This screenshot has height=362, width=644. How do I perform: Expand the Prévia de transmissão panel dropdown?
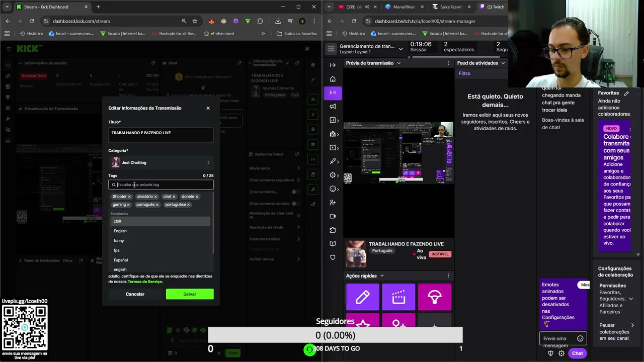[x=398, y=63]
